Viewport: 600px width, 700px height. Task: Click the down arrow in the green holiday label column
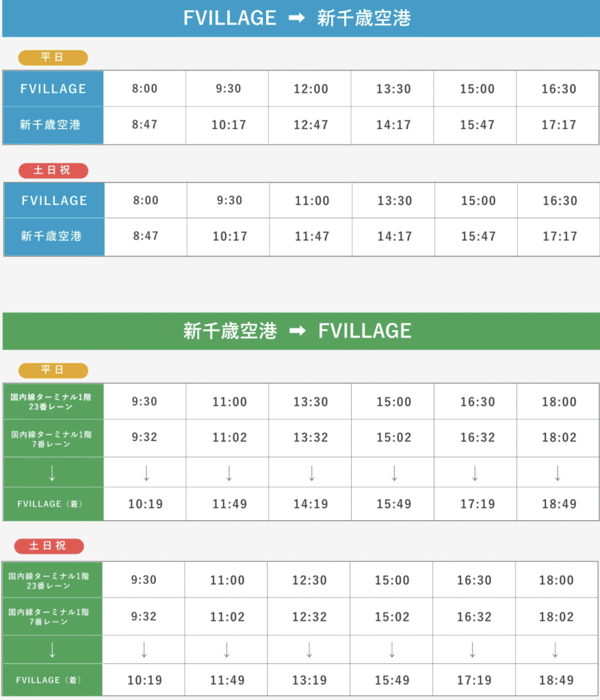tap(52, 650)
